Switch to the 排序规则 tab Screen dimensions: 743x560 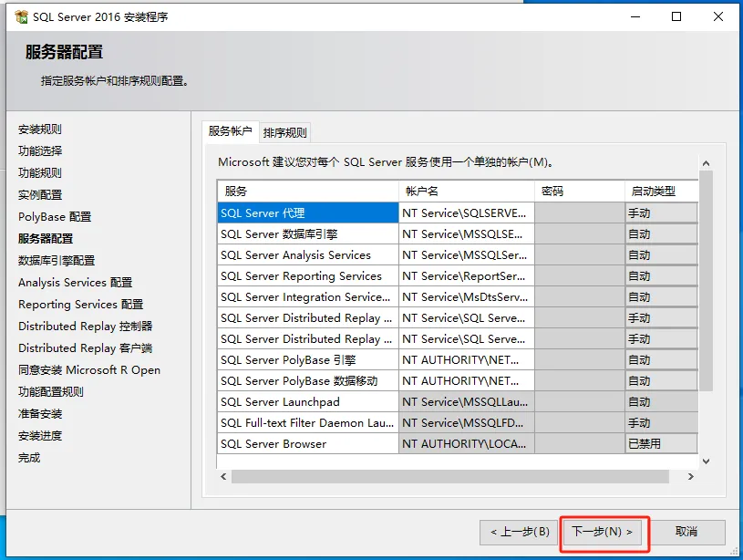click(x=284, y=133)
